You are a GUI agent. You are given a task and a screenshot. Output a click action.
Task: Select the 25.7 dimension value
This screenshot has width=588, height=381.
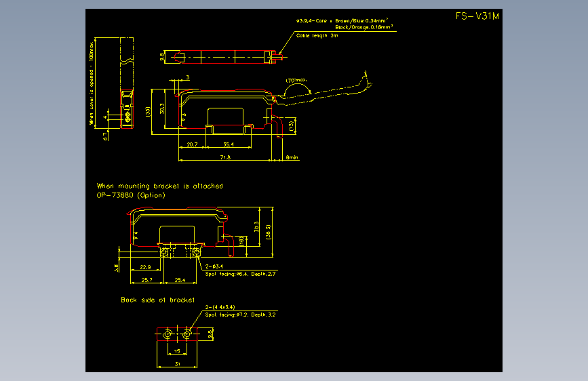point(146,280)
